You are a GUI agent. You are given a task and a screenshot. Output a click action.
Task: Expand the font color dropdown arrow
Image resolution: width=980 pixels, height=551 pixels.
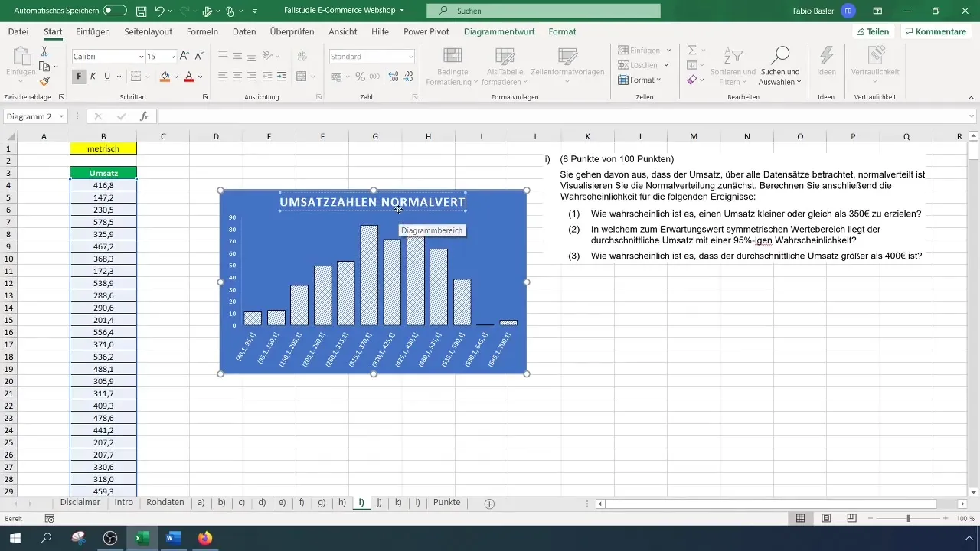(x=201, y=77)
